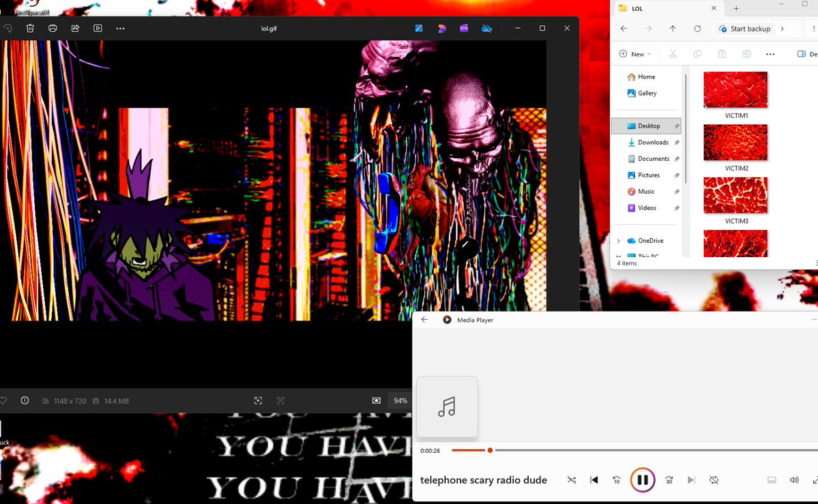The image size is (818, 504).
Task: Go up one folder in Explorer
Action: point(673,29)
